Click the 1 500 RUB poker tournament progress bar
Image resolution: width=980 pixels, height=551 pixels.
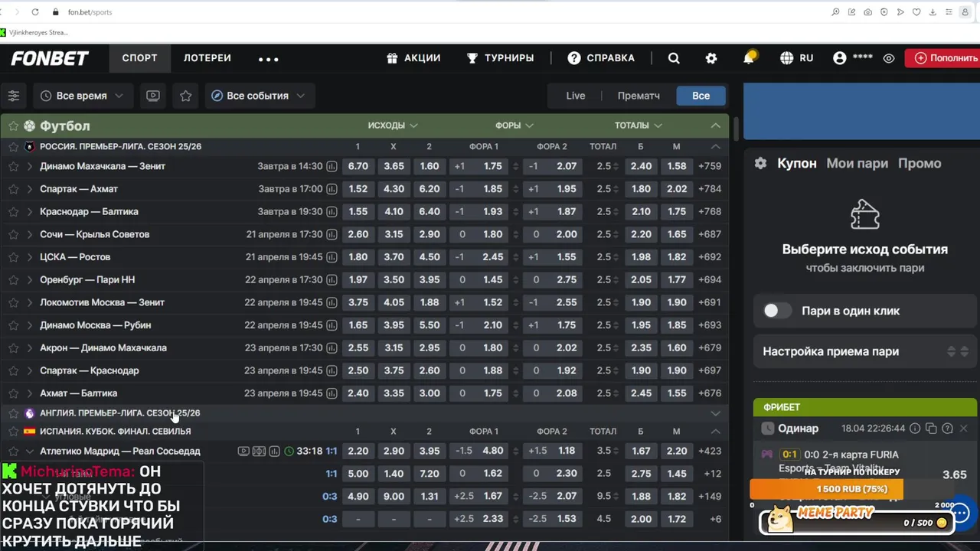826,489
